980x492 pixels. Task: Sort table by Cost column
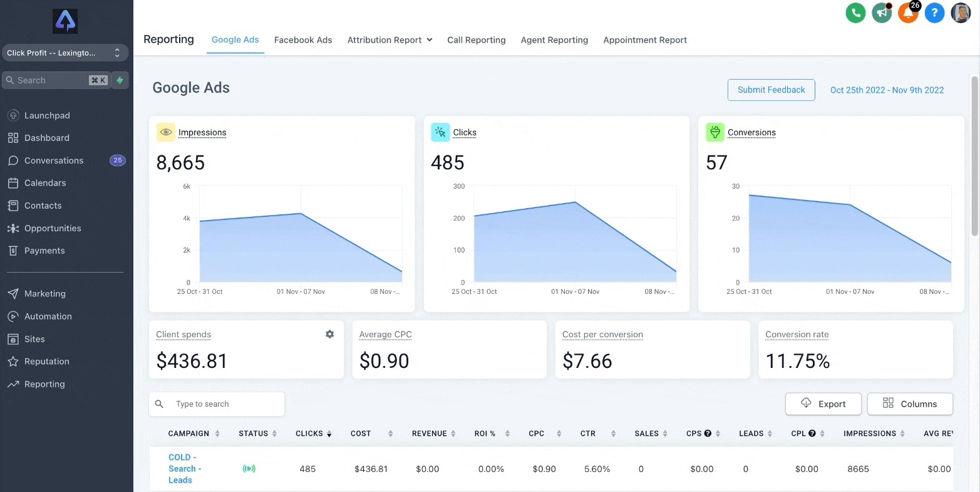pos(372,434)
